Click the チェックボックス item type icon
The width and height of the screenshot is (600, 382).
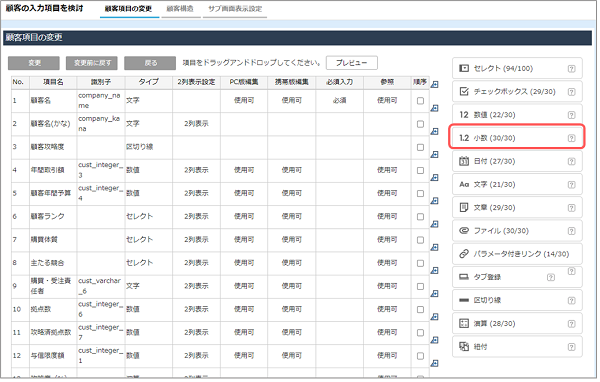tap(464, 91)
